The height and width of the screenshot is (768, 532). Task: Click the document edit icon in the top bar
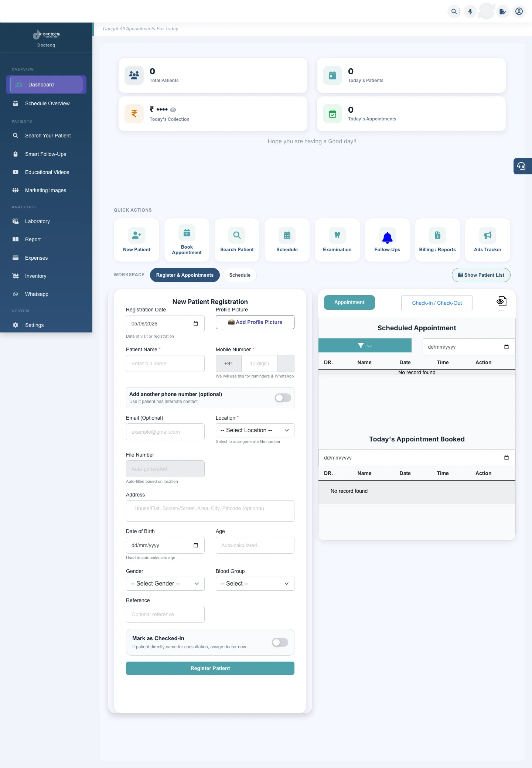503,11
